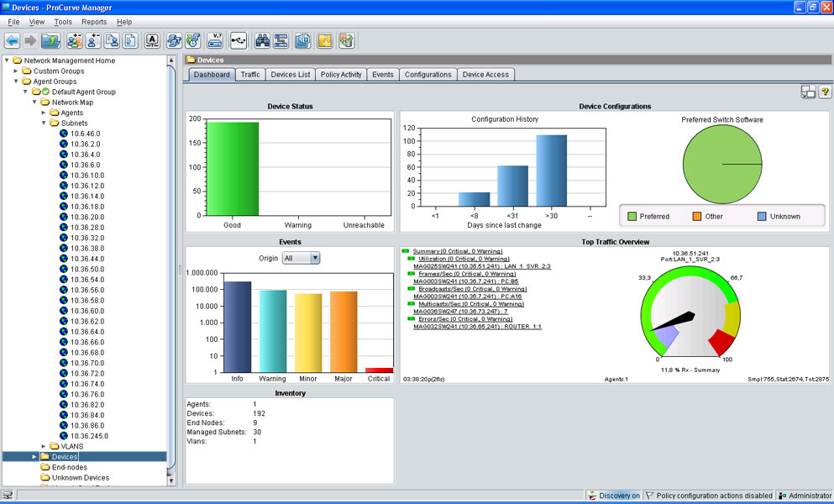Open the File menu
Screen dimensions: 834x504
point(13,22)
